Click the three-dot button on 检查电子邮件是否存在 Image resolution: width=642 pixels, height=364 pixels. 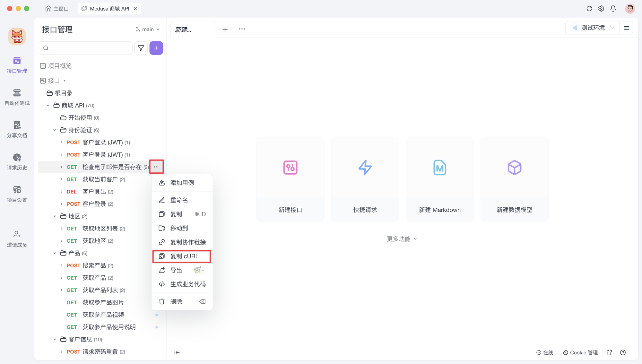pyautogui.click(x=156, y=167)
